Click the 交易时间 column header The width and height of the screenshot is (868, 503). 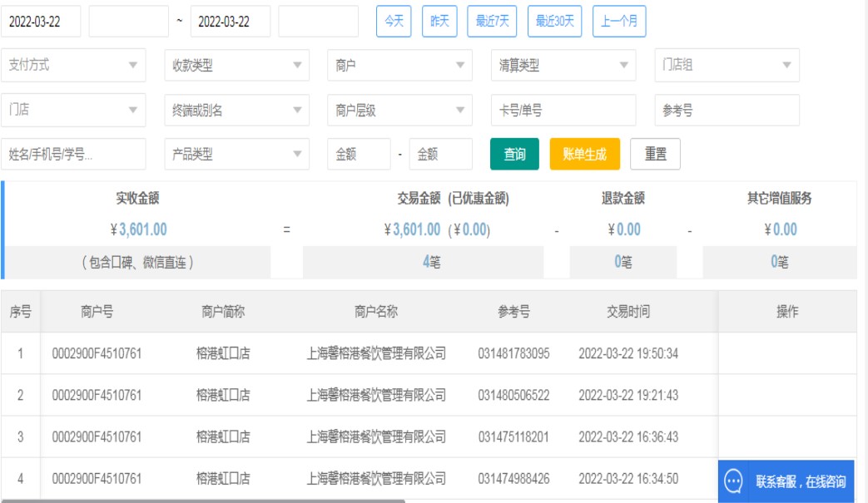coord(627,312)
